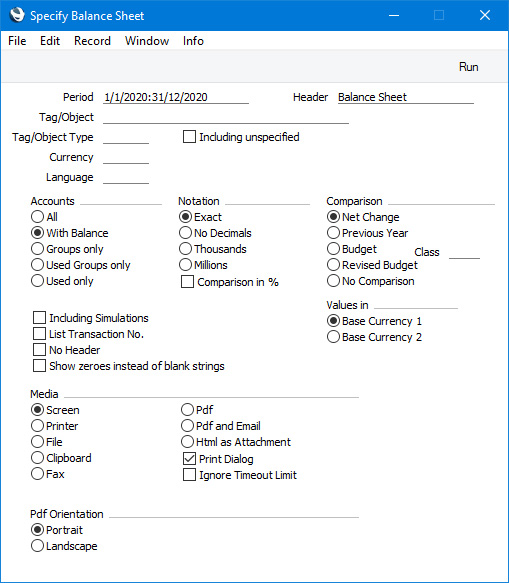Select Used Groups only option
The width and height of the screenshot is (509, 583).
[x=38, y=265]
